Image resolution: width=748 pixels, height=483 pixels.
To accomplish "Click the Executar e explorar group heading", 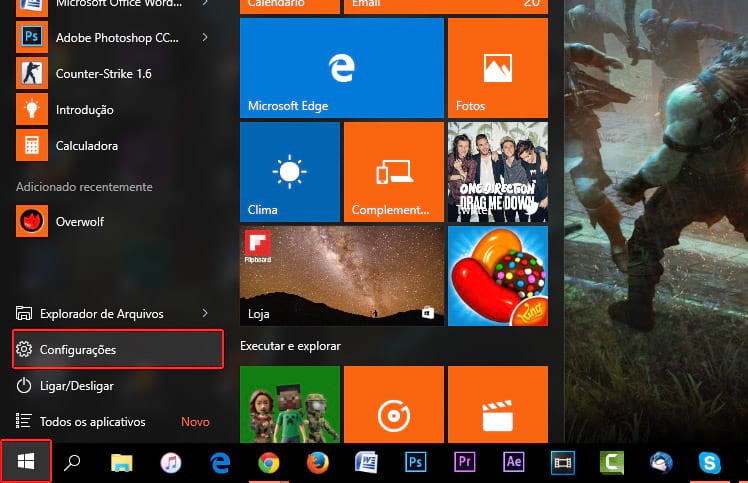I will (x=291, y=346).
